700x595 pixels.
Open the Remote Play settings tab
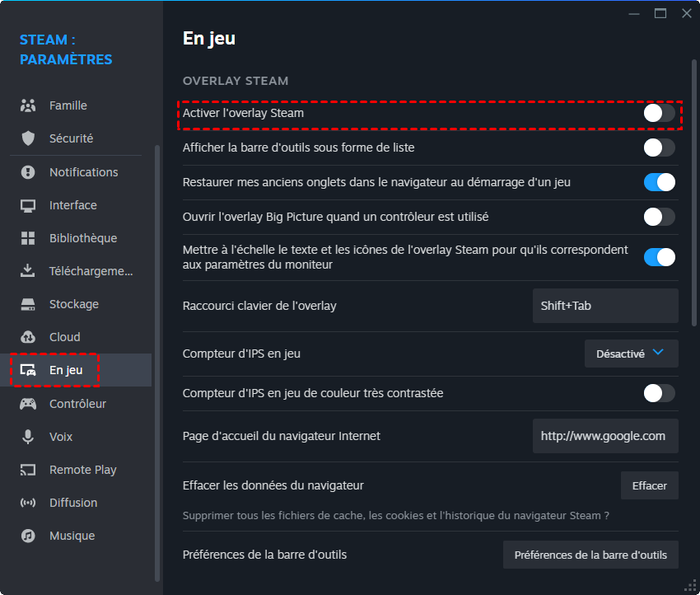point(82,470)
